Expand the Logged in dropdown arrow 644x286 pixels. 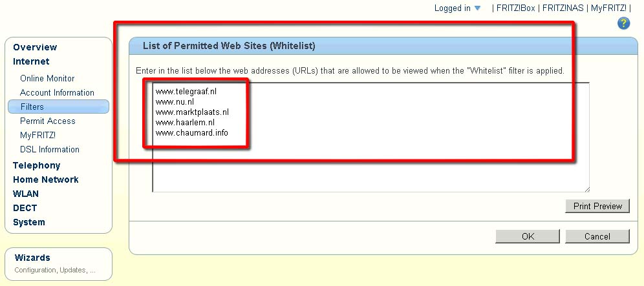[x=477, y=8]
